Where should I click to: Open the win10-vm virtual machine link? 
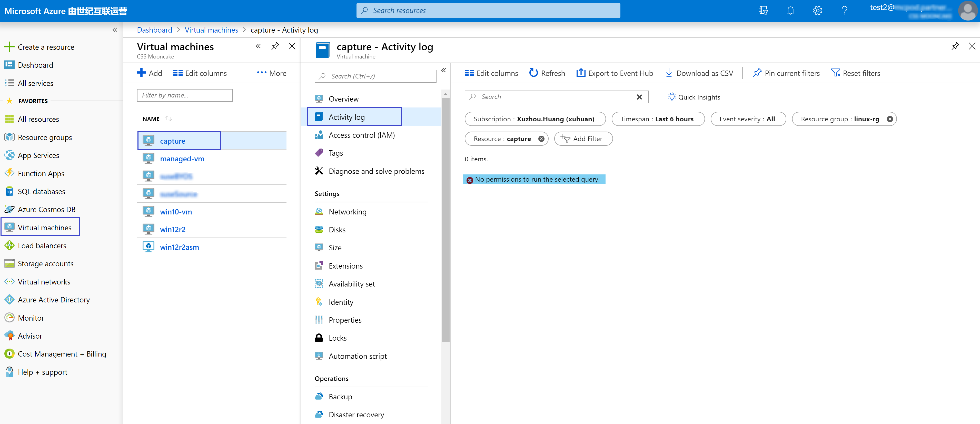[x=176, y=212]
